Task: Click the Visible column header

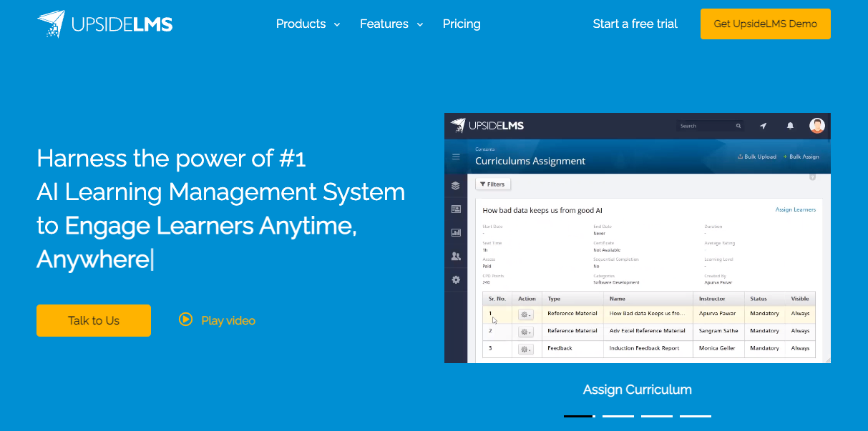Action: (800, 299)
